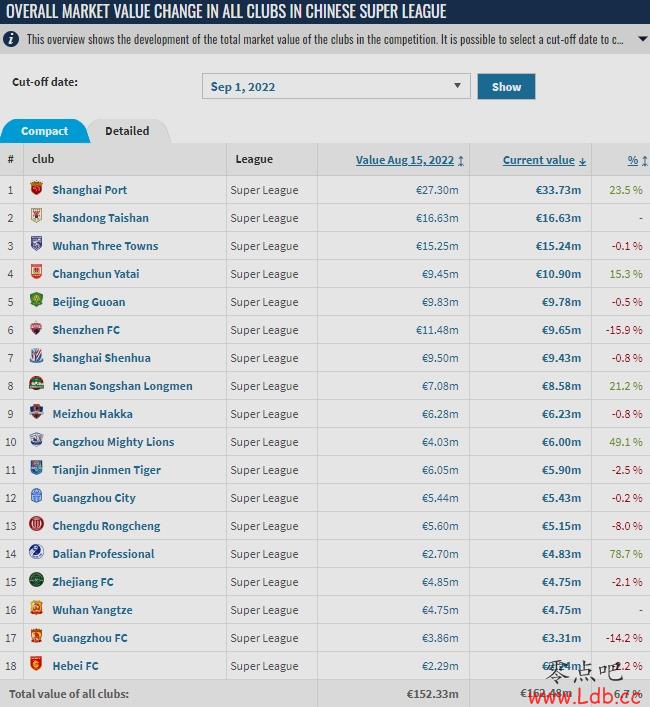Image resolution: width=650 pixels, height=707 pixels.
Task: Click the Meizhou Hakka club crest
Action: tap(37, 412)
